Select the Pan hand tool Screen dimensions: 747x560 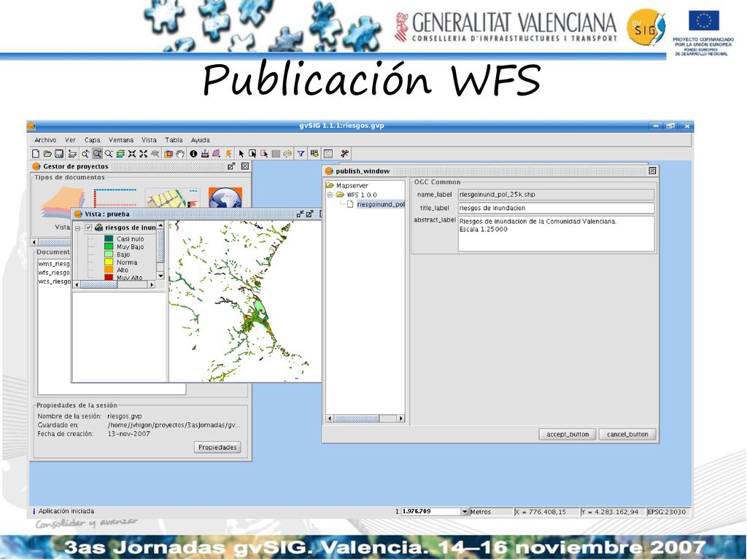[x=180, y=154]
